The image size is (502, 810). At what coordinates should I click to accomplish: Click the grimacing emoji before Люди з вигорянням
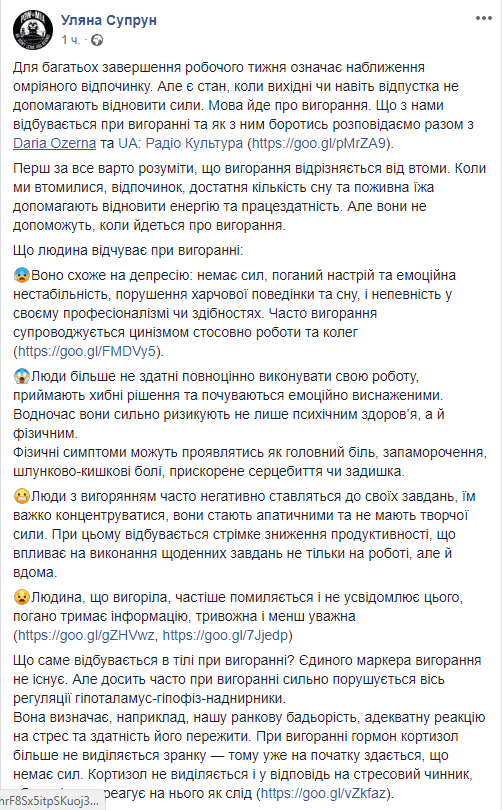(x=22, y=496)
